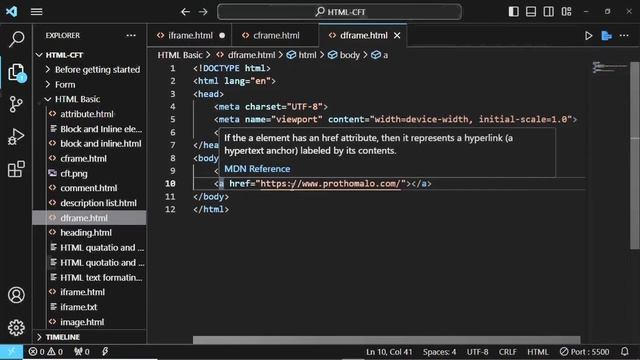Screen dimensions: 640x360
Task: Open the Manage settings gear
Action: pos(16,327)
